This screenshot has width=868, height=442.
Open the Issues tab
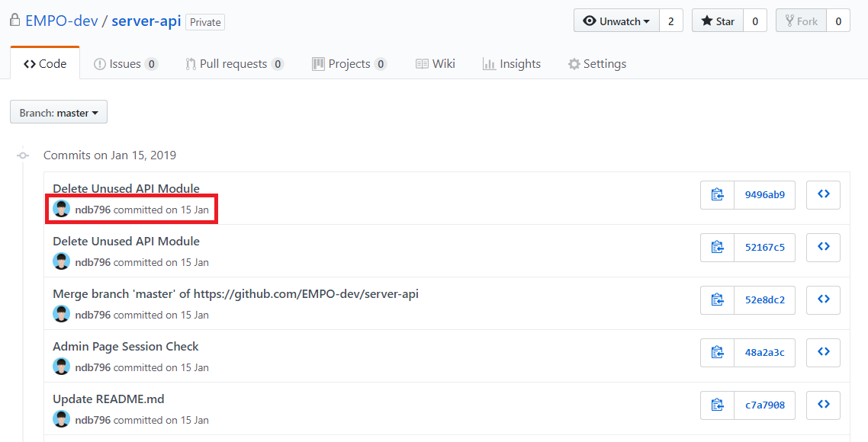pos(126,63)
